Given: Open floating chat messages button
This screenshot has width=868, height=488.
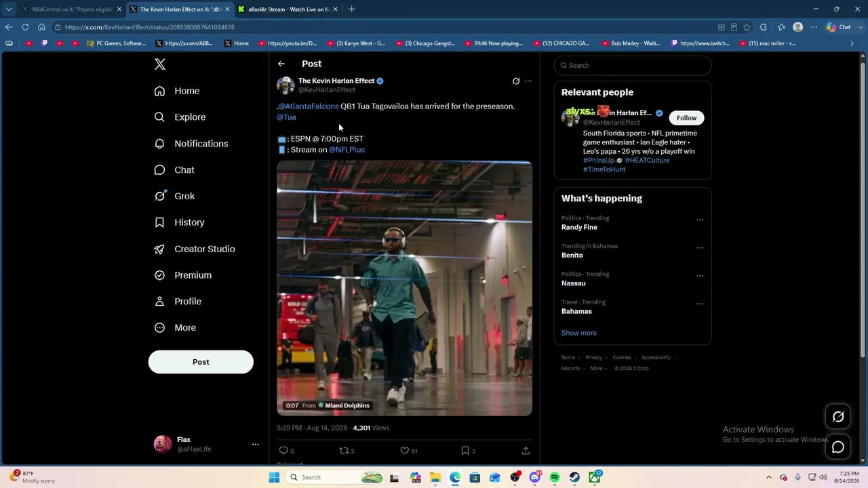Looking at the screenshot, I should point(838,447).
